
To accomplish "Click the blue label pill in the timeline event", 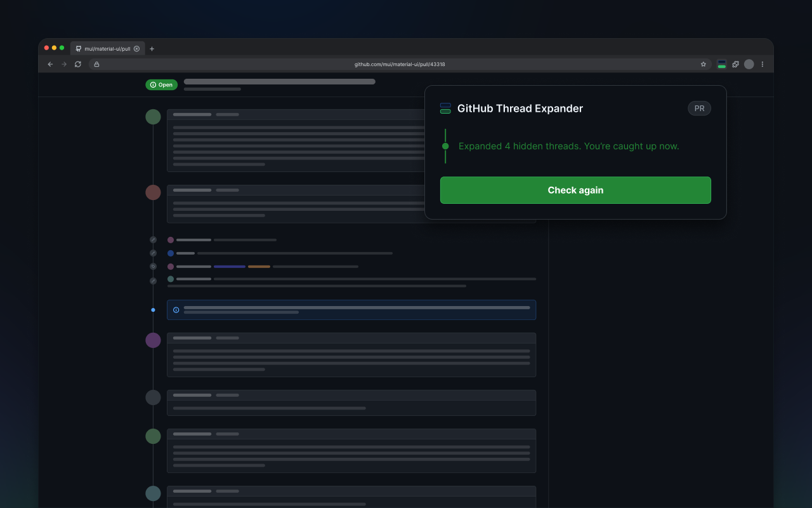I will (230, 266).
